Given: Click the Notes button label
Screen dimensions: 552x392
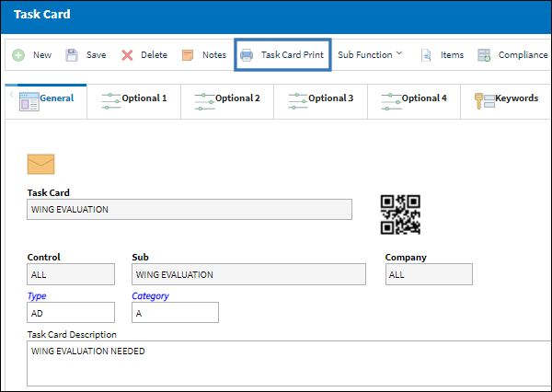Looking at the screenshot, I should tap(214, 55).
